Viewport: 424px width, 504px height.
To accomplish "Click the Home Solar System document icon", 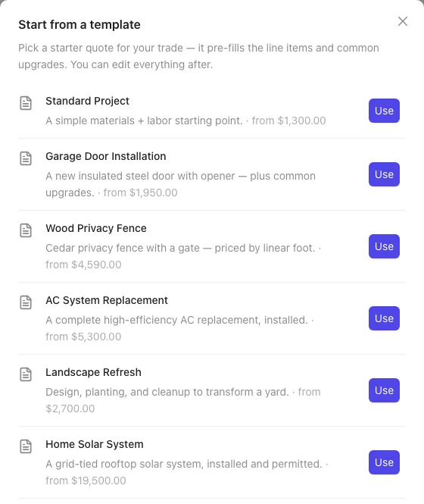I will 26,446.
